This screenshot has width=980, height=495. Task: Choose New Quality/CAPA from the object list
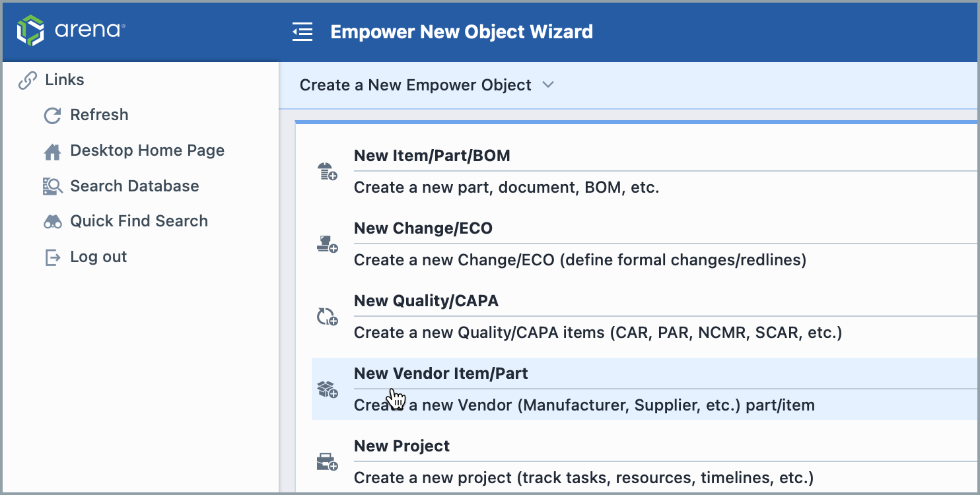(425, 300)
